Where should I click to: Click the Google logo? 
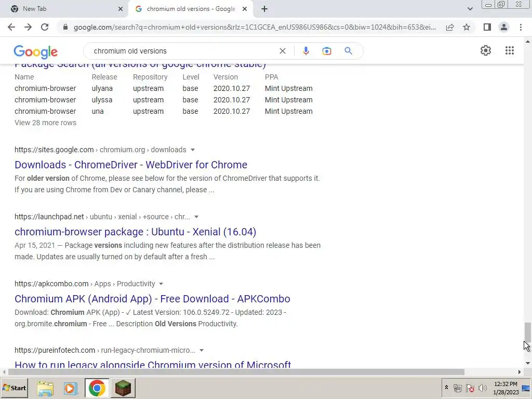click(36, 52)
